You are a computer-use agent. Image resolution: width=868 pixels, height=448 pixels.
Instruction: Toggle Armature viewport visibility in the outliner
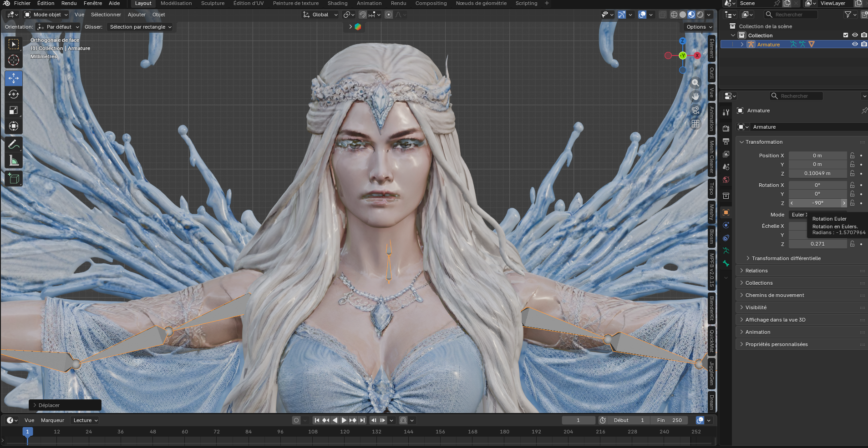855,44
